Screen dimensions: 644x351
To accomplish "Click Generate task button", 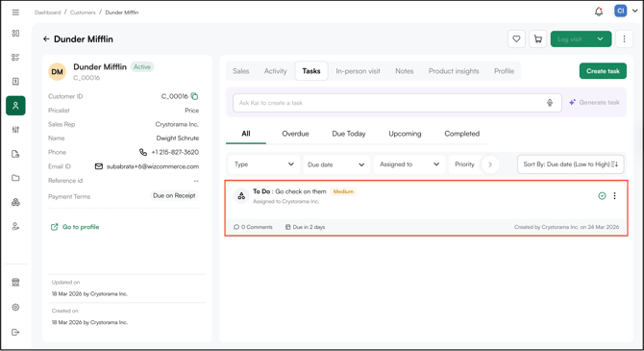I will tap(594, 102).
